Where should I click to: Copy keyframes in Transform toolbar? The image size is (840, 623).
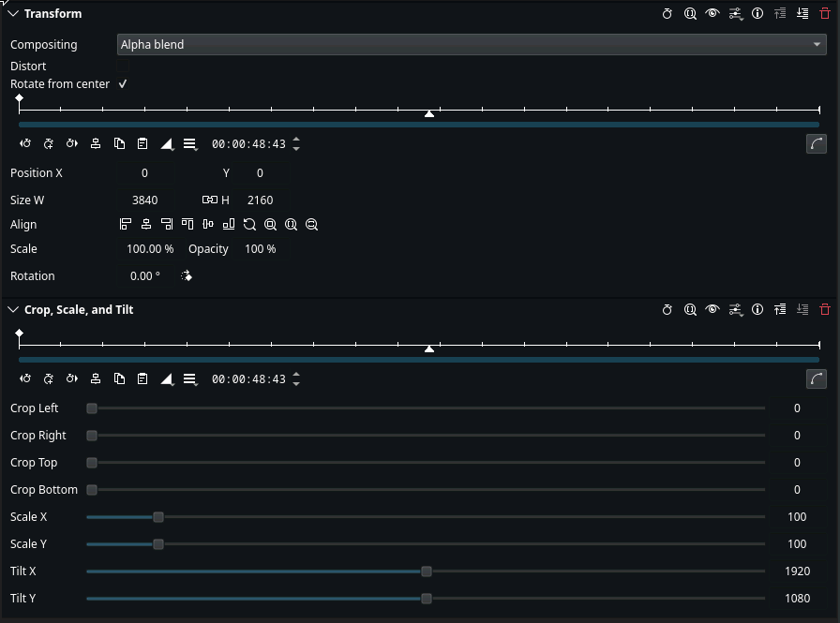tap(119, 143)
